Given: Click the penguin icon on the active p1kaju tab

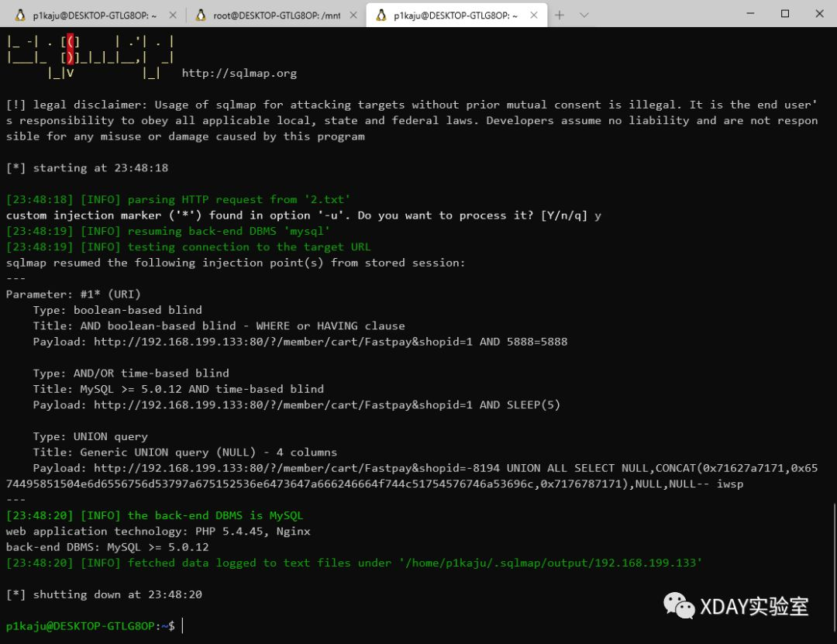Looking at the screenshot, I should point(381,15).
